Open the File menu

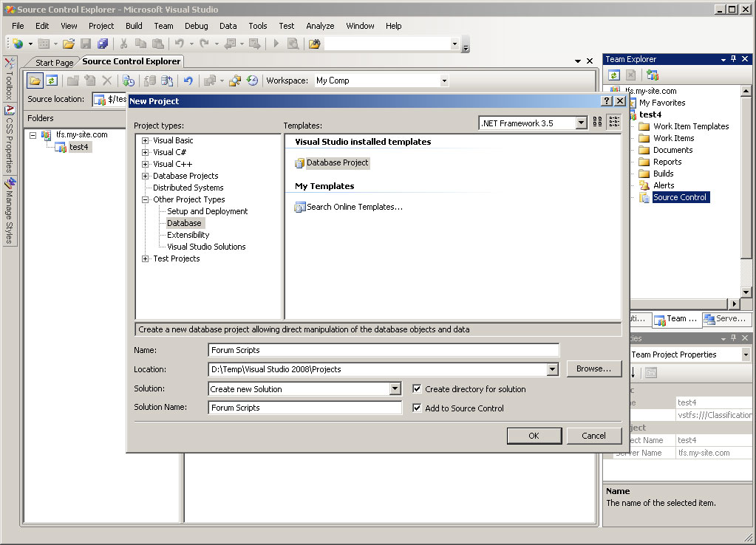[18, 26]
